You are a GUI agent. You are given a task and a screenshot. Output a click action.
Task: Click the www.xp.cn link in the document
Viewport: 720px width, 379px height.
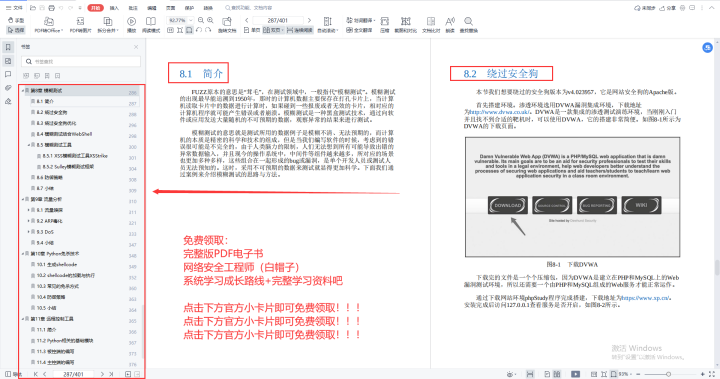646,298
